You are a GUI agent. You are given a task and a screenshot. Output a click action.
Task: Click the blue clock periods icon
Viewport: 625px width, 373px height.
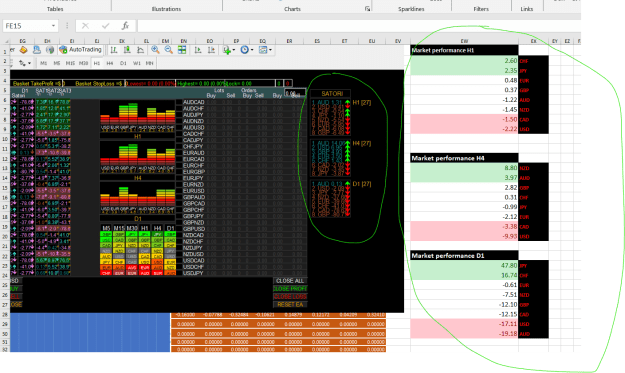tap(245, 50)
